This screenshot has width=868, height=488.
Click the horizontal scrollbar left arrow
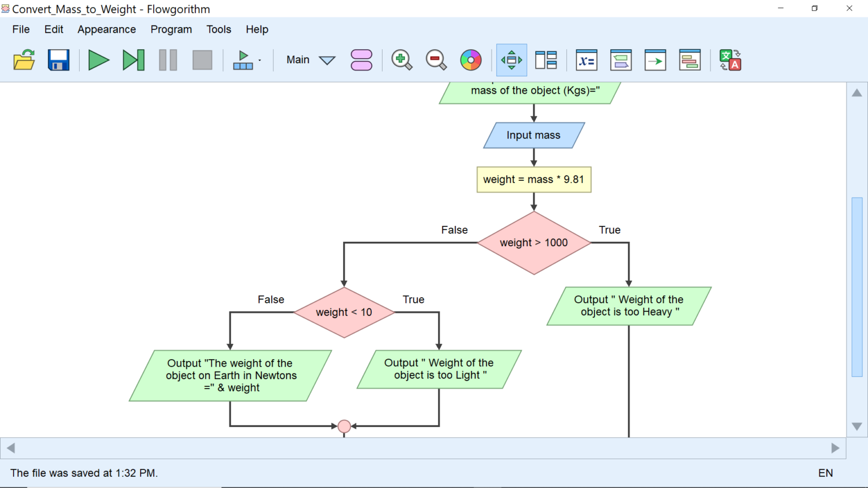[11, 448]
